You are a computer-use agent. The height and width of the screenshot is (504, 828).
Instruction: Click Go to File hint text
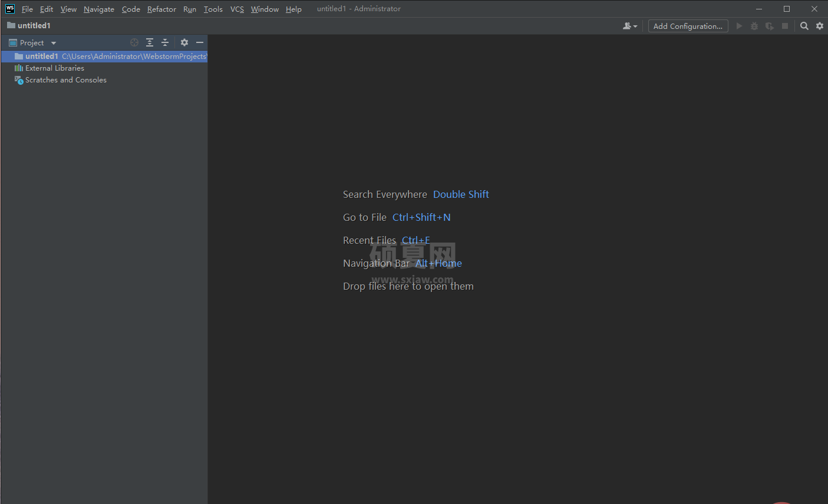point(365,217)
